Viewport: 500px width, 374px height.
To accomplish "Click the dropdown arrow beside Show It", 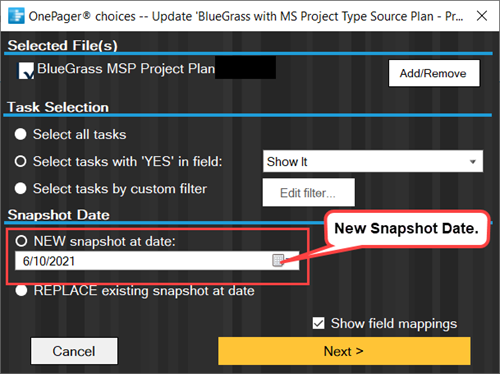I will pyautogui.click(x=472, y=162).
